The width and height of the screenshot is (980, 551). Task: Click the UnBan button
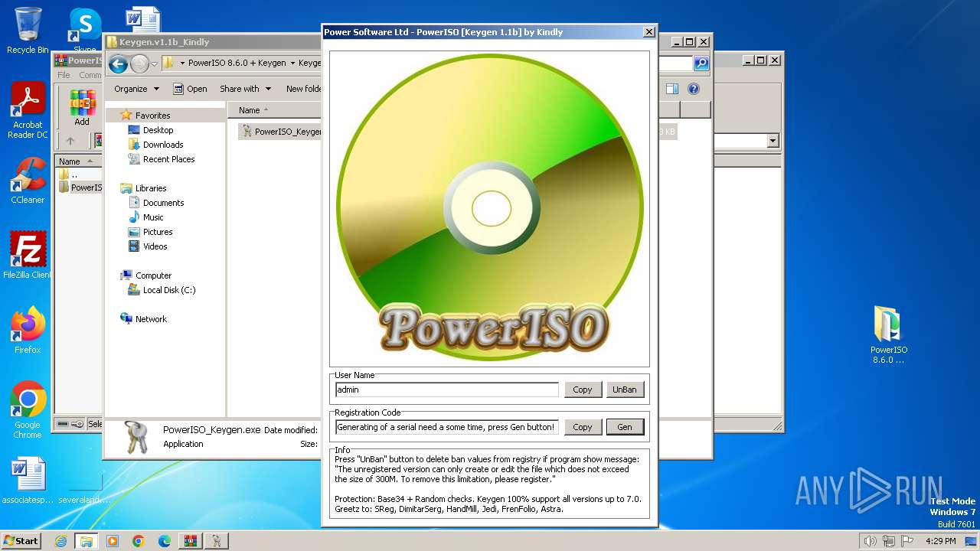click(x=625, y=390)
